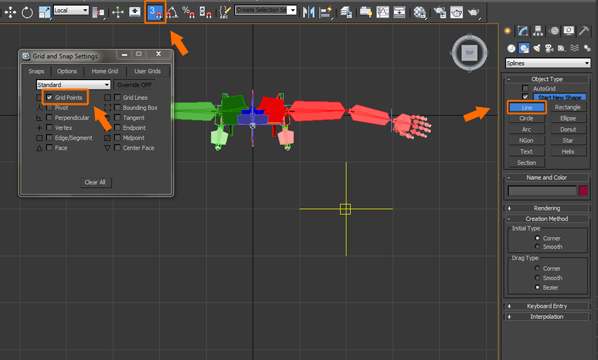
Task: Click the Mirror tool icon
Action: (309, 12)
